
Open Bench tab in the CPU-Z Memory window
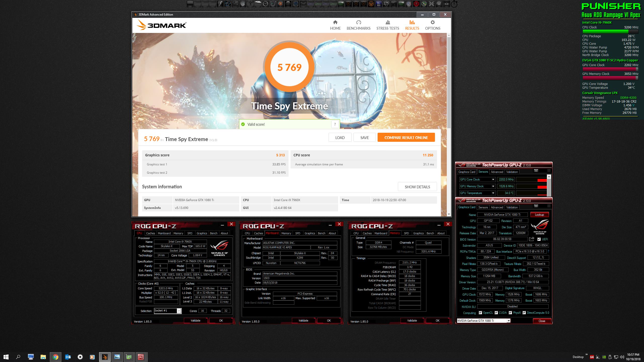pyautogui.click(x=430, y=233)
